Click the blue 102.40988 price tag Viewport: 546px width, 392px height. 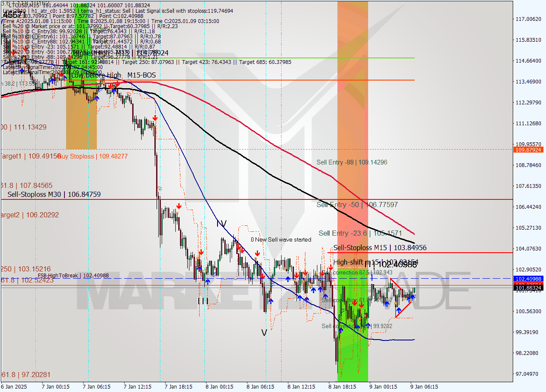(x=528, y=279)
